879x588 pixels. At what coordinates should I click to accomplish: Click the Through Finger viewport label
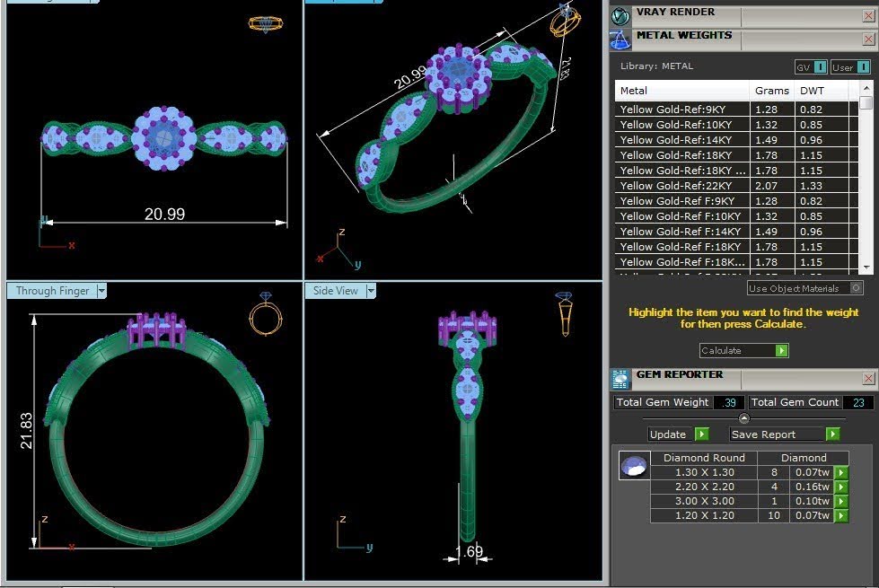[x=52, y=290]
